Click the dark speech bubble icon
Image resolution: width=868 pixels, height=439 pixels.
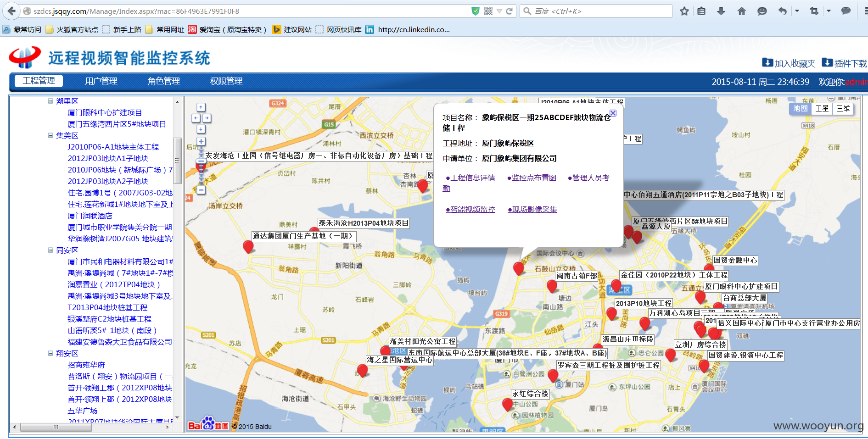(x=846, y=11)
